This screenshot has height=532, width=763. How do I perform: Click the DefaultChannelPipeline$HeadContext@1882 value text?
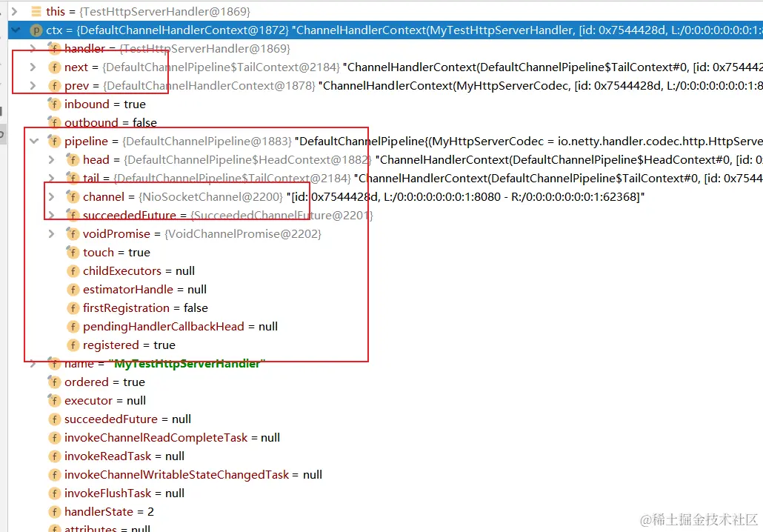click(247, 159)
